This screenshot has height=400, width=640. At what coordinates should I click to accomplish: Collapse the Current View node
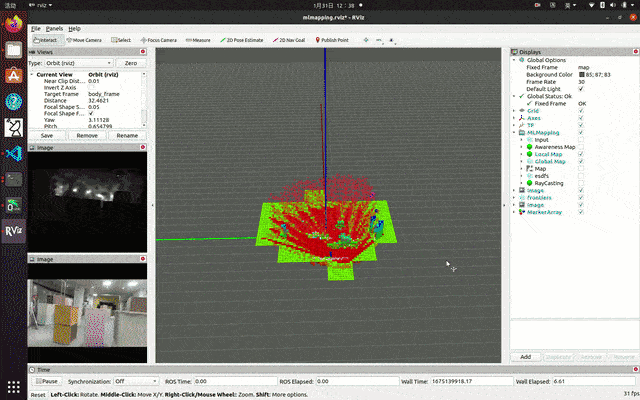32,75
